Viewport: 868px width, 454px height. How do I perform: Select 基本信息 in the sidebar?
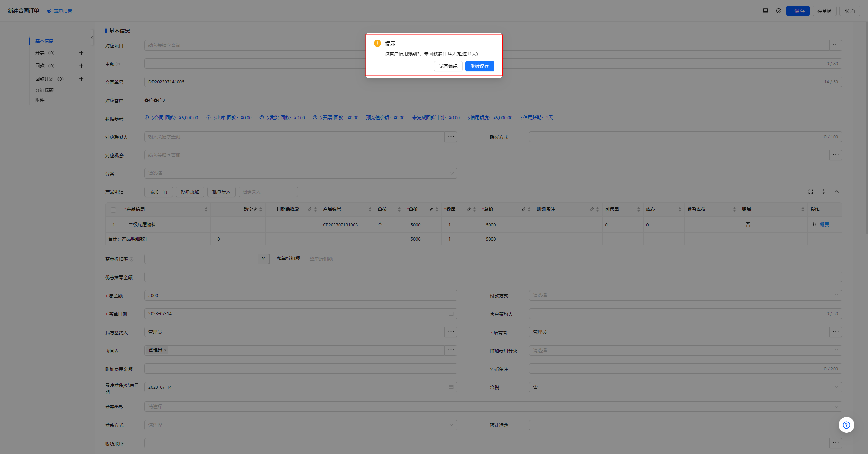tap(44, 41)
